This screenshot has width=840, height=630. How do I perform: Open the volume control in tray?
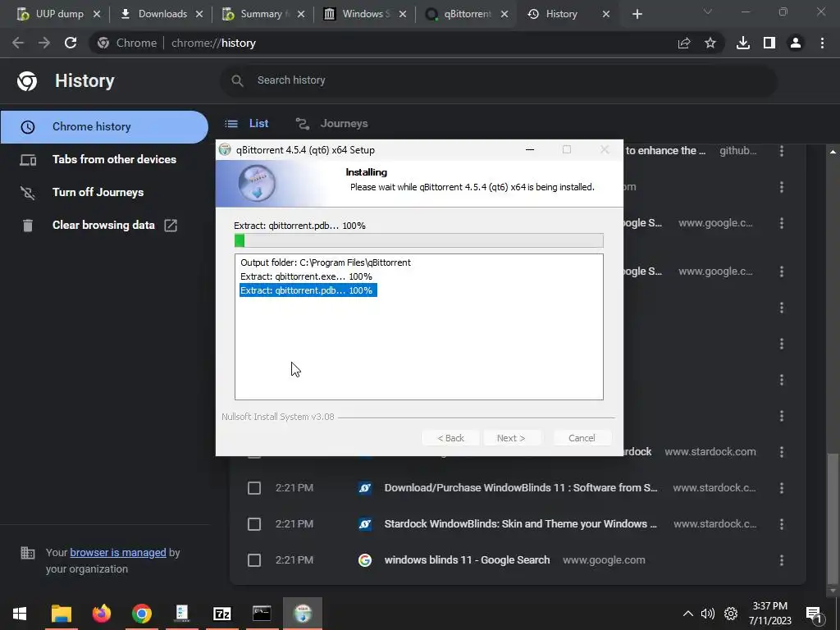708,614
